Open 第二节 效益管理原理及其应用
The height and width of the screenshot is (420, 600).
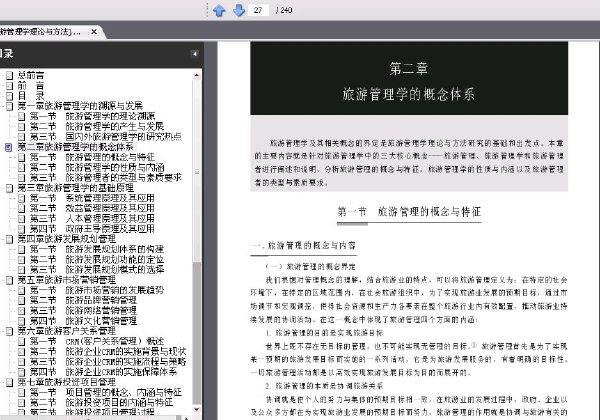tap(92, 208)
